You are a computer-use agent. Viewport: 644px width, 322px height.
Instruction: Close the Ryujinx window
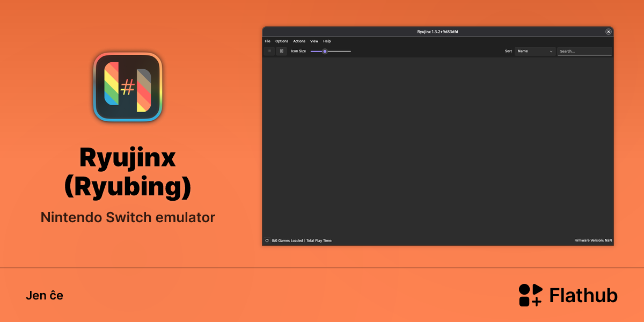point(608,32)
